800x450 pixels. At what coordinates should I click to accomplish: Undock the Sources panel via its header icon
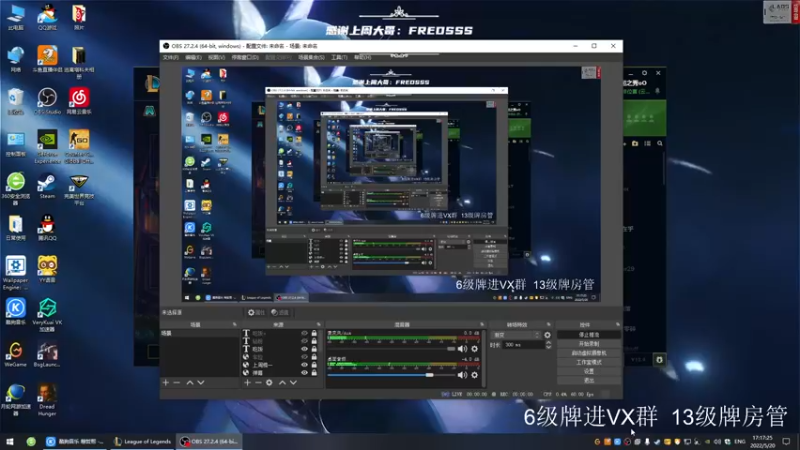coord(319,324)
